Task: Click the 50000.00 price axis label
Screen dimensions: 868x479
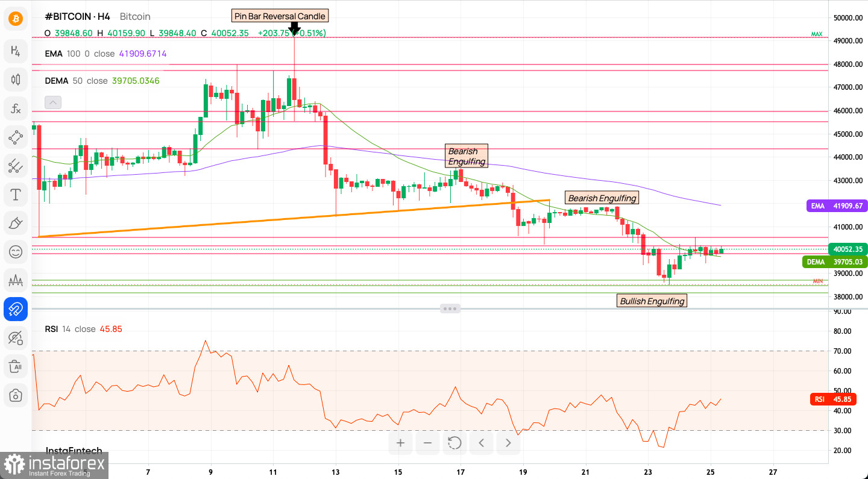Action: tap(849, 17)
